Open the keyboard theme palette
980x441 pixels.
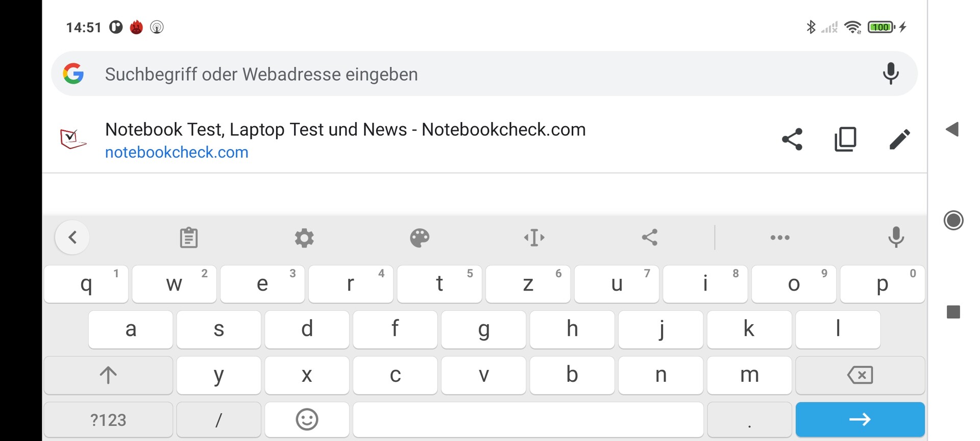click(x=420, y=238)
